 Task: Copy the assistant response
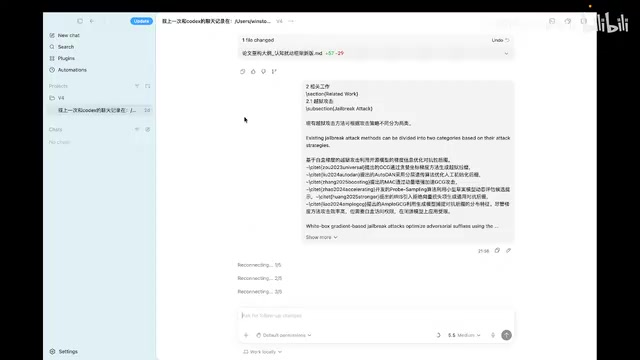click(242, 71)
